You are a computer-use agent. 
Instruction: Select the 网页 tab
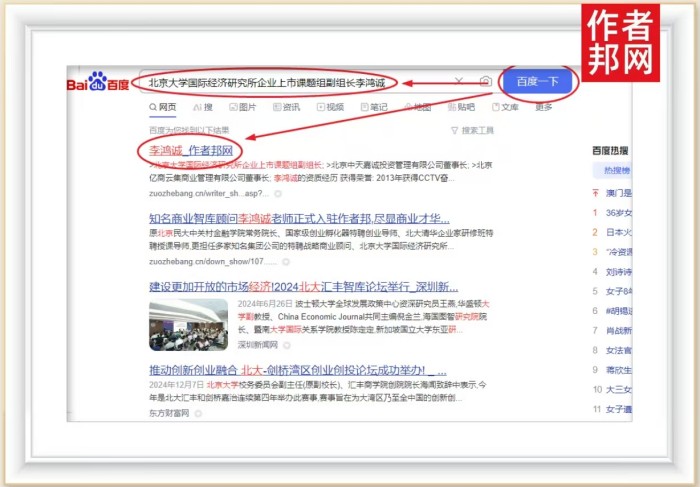[x=163, y=107]
